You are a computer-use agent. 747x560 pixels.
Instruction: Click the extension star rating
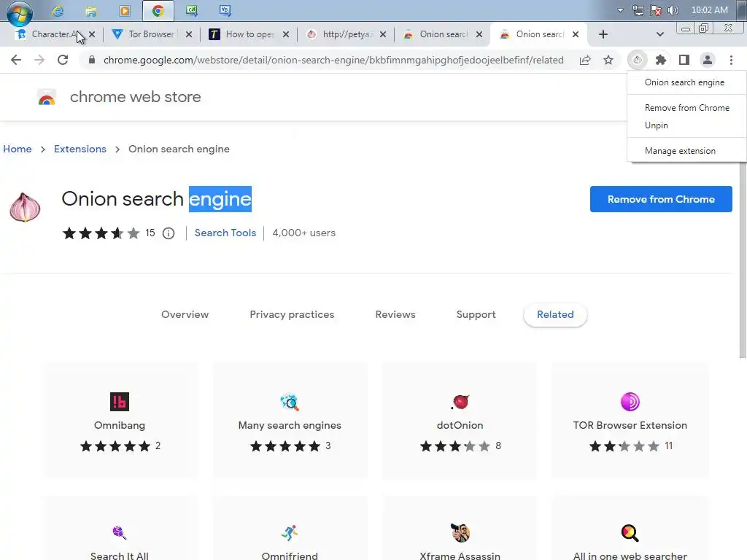(x=101, y=233)
